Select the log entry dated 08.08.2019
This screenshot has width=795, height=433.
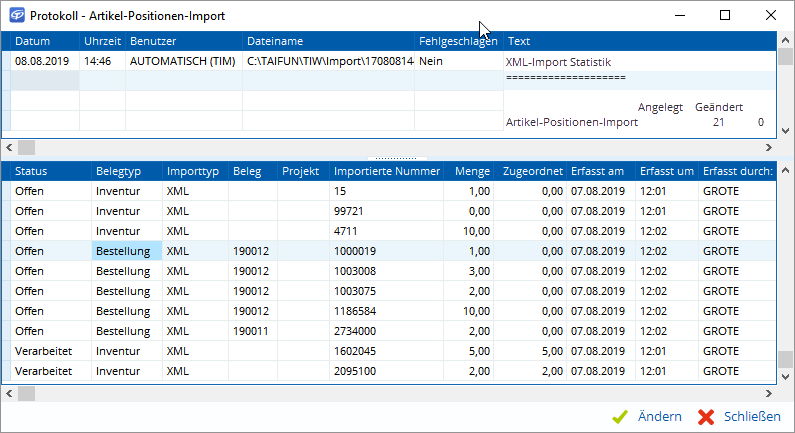coord(44,61)
